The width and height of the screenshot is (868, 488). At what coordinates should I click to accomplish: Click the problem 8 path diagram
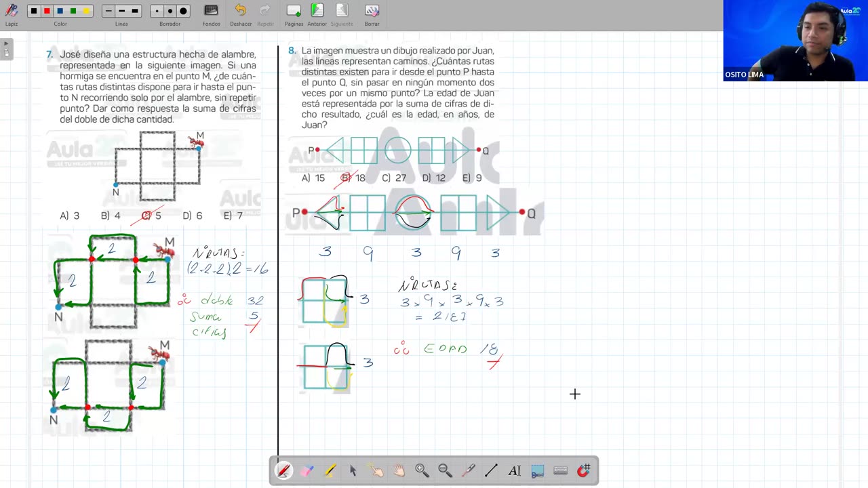point(397,150)
